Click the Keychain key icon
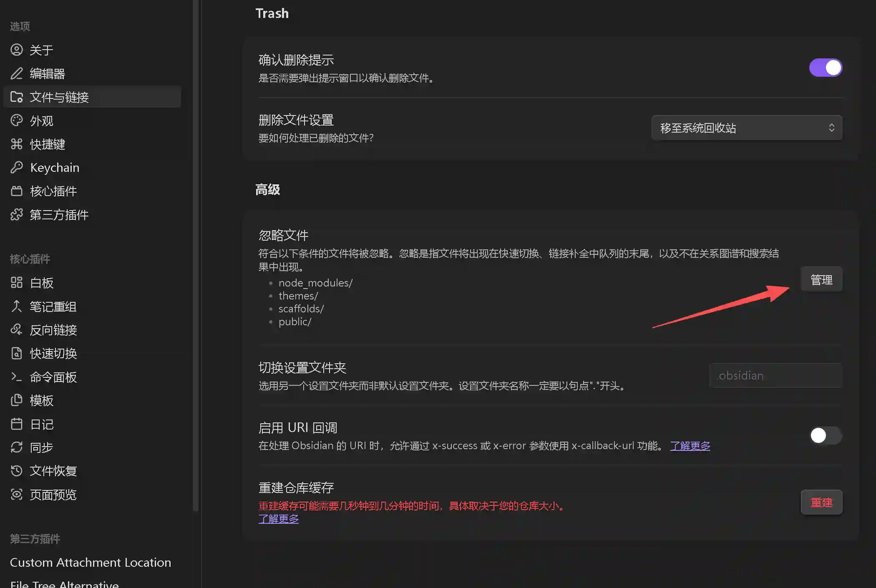Screen dimensions: 876x588 coord(17,167)
